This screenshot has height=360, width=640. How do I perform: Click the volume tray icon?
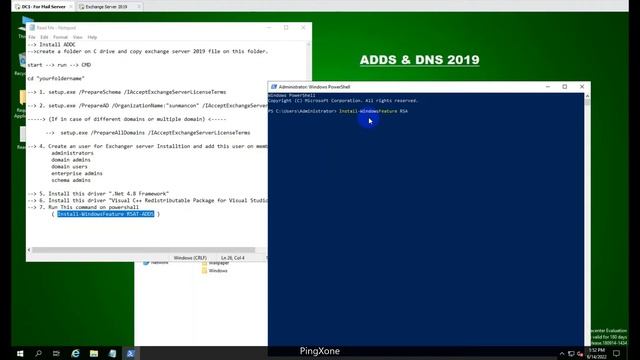(580, 354)
